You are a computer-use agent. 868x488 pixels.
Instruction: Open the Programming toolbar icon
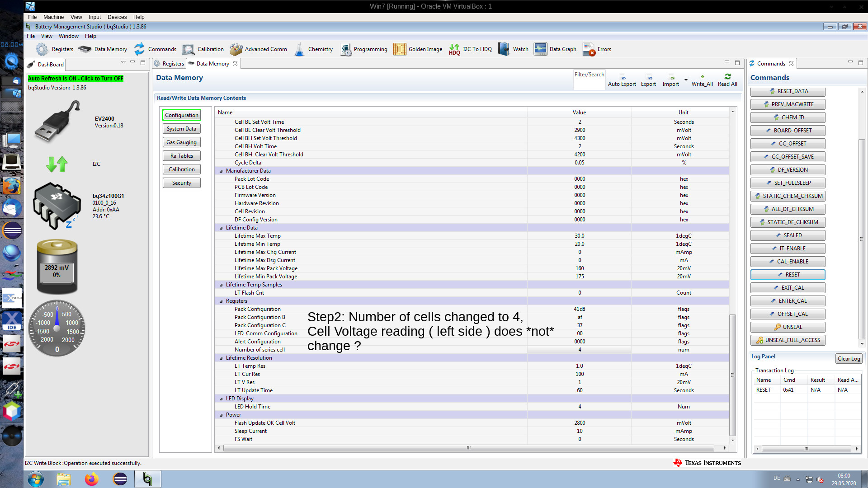click(346, 49)
